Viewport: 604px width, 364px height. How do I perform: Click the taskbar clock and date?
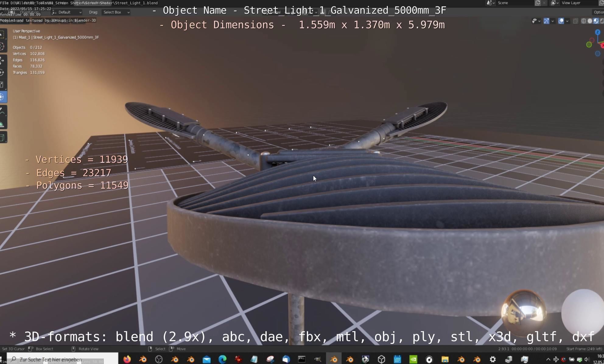point(599,359)
